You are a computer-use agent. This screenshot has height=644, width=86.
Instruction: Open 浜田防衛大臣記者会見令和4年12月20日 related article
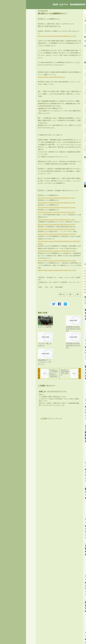coord(73,329)
